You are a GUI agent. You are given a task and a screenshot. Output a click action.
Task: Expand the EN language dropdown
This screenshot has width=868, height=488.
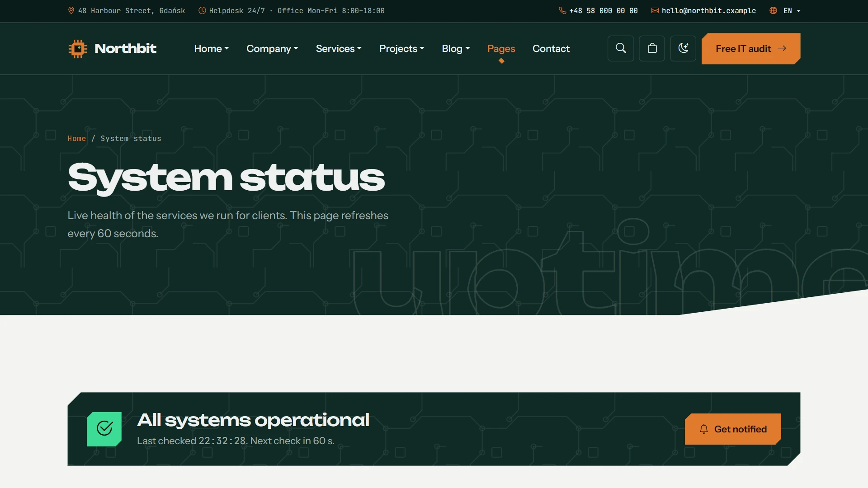[x=792, y=10]
